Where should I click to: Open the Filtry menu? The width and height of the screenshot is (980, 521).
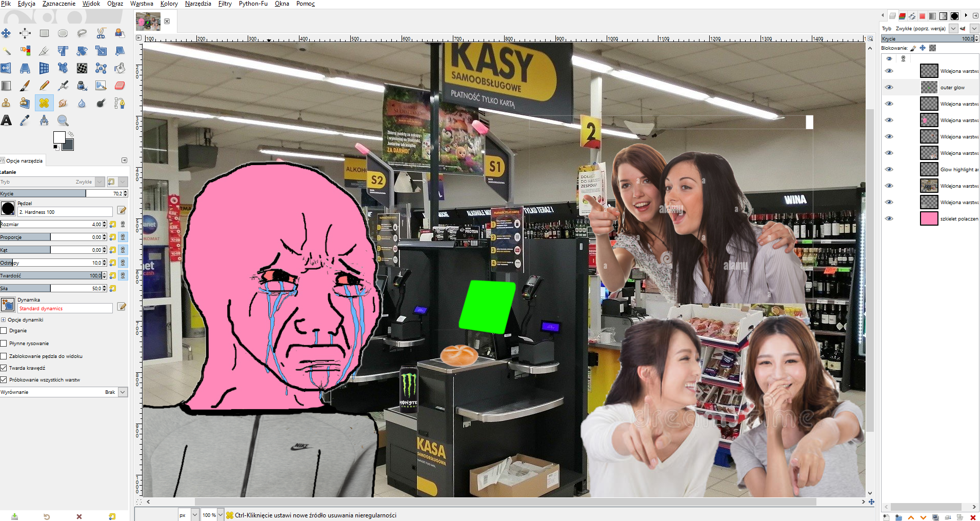click(225, 4)
